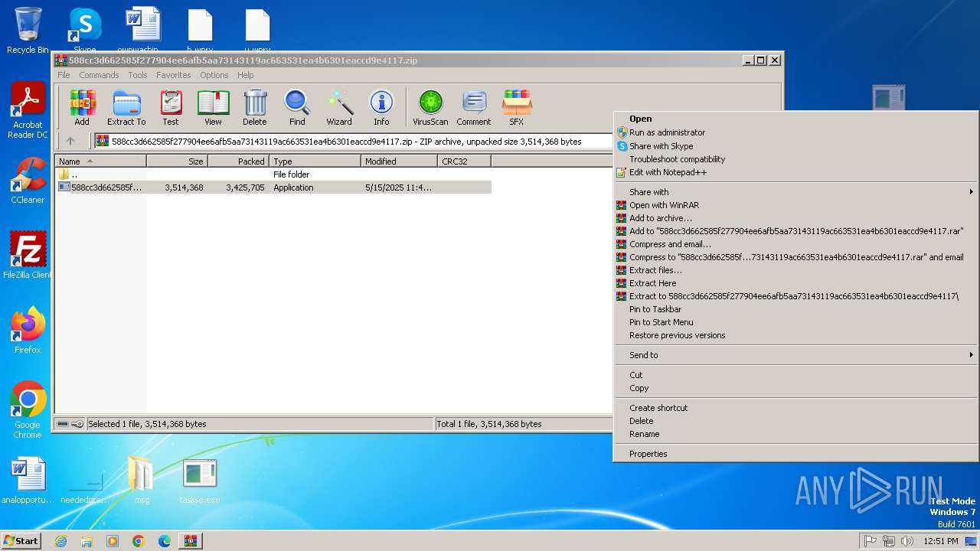Go up one folder with the arrow icon

pyautogui.click(x=70, y=141)
